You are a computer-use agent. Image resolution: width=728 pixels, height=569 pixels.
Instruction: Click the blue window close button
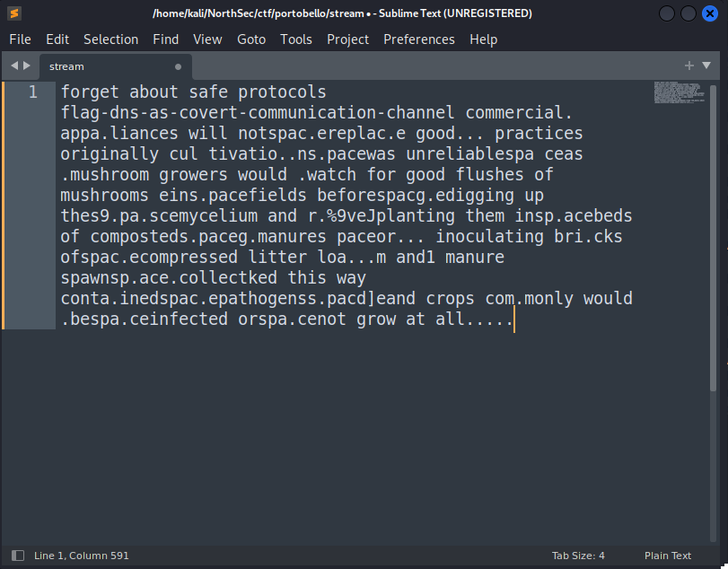tap(709, 13)
